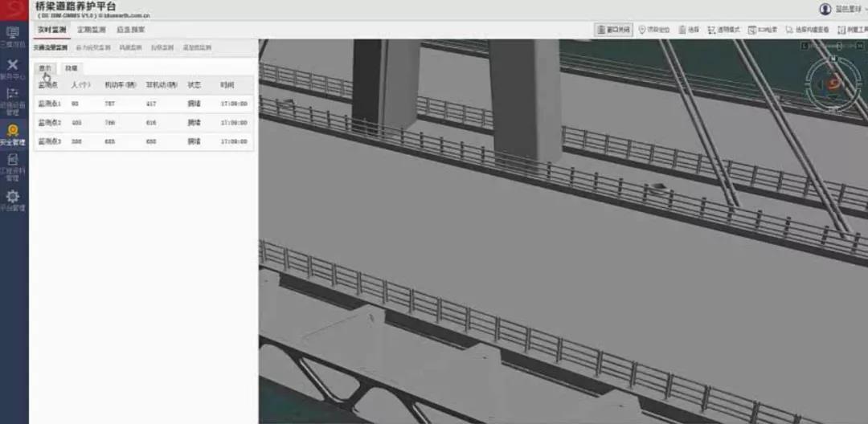Click the map pin locate icon in toolbar
This screenshot has width=868, height=424.
point(642,30)
